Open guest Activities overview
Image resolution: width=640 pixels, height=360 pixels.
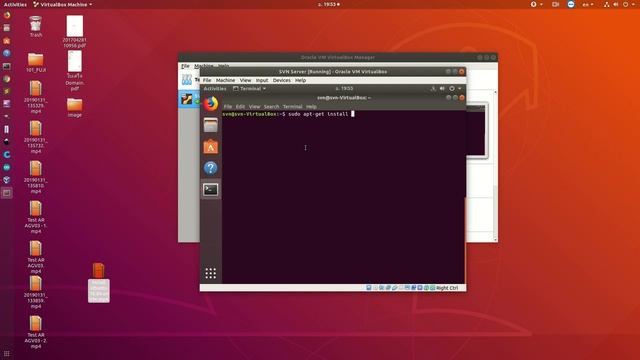coord(215,89)
